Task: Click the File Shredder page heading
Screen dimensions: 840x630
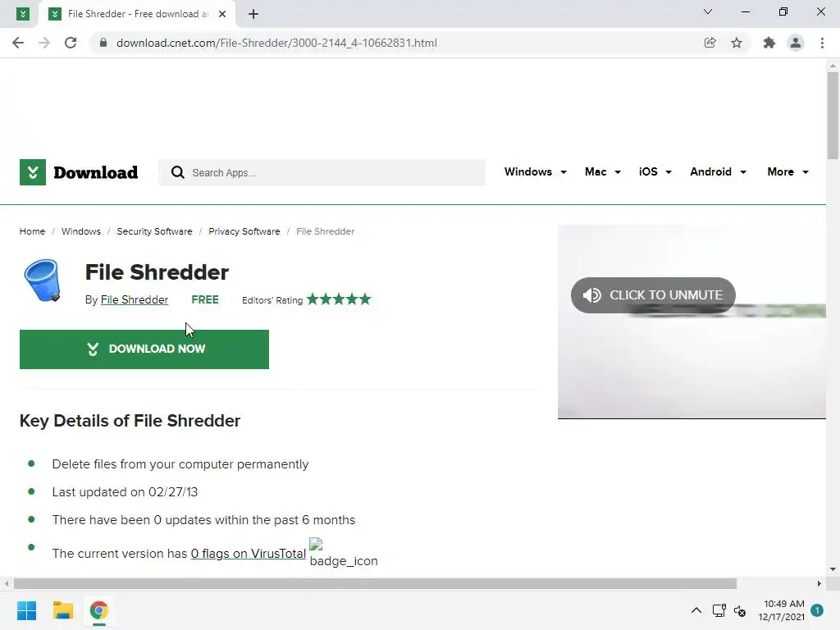Action: coord(157,272)
